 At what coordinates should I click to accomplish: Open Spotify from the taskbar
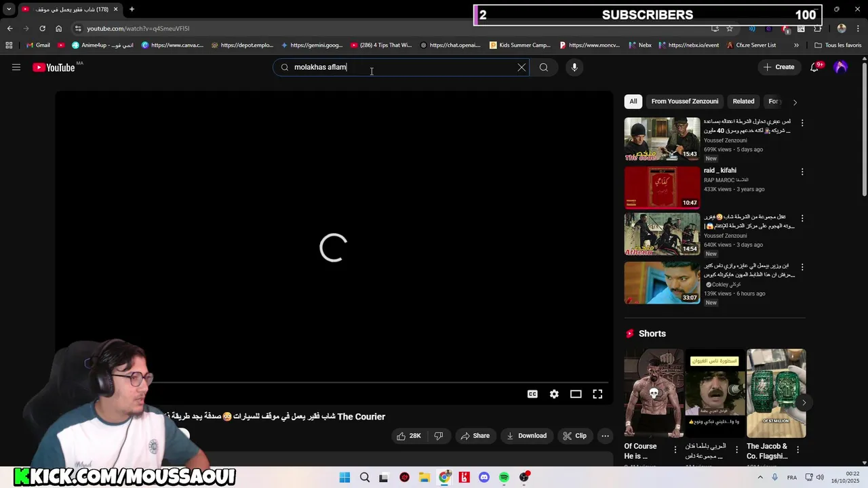click(504, 477)
